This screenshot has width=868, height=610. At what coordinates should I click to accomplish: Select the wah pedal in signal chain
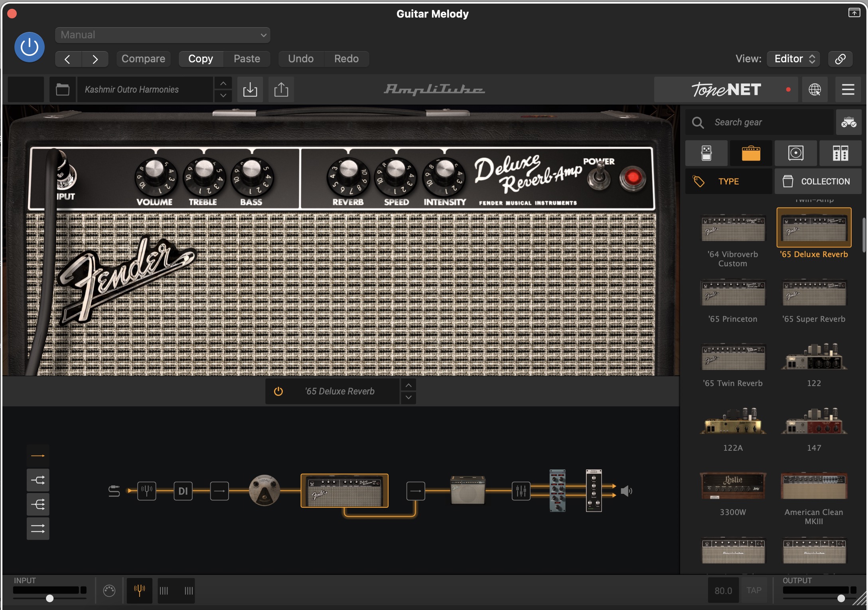264,490
